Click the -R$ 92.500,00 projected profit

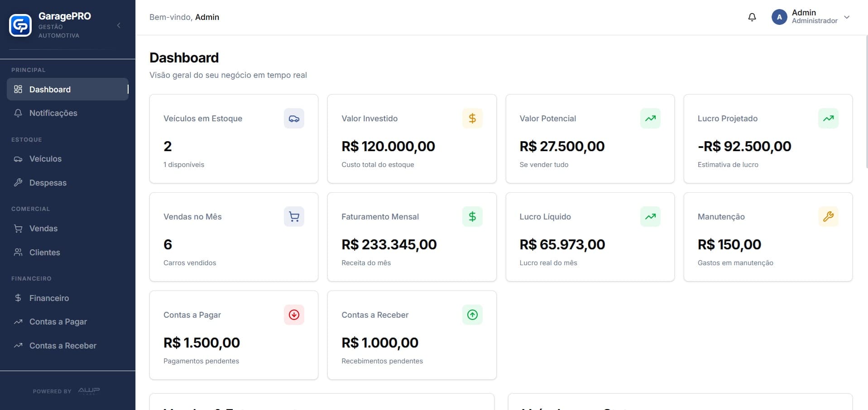click(x=744, y=146)
